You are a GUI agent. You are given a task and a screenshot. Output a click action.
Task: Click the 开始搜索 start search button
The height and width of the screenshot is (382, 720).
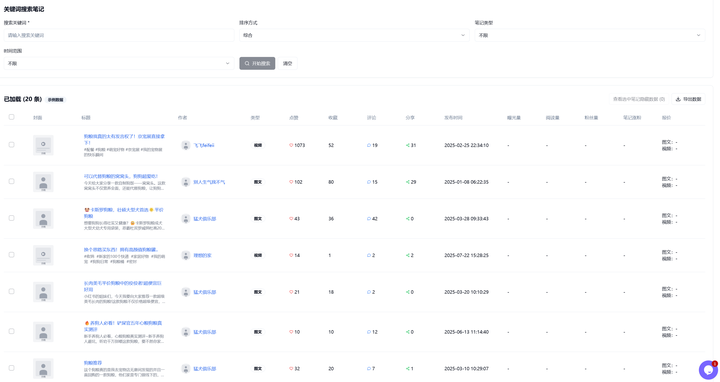click(x=257, y=63)
